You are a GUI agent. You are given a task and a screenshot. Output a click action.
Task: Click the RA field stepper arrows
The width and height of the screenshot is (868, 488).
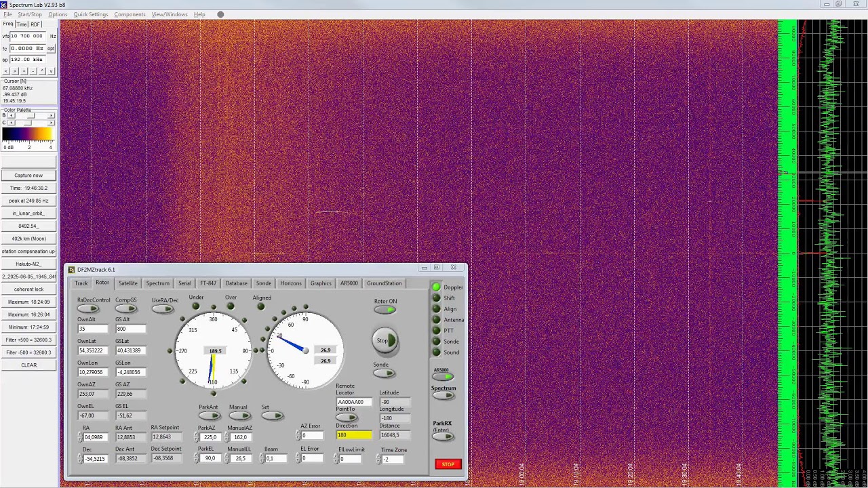click(x=80, y=437)
